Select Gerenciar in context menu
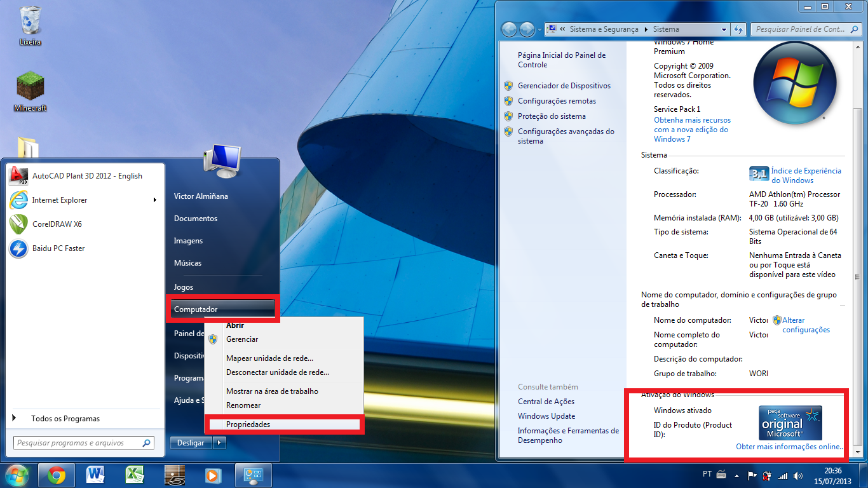This screenshot has width=868, height=488. click(283, 339)
